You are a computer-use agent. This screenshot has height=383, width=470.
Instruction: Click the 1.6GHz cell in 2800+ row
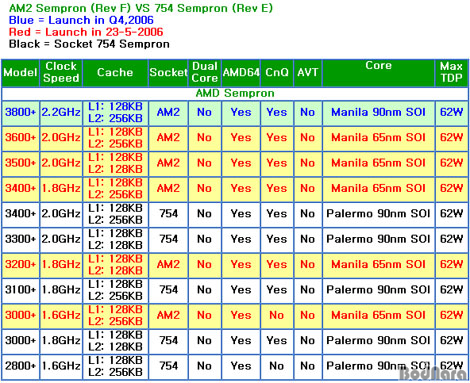pyautogui.click(x=61, y=366)
